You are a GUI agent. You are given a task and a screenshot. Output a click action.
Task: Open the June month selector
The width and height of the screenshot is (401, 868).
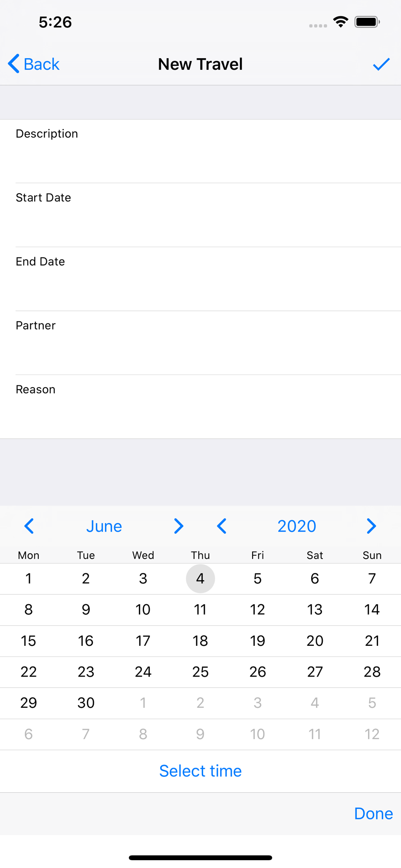tap(104, 526)
